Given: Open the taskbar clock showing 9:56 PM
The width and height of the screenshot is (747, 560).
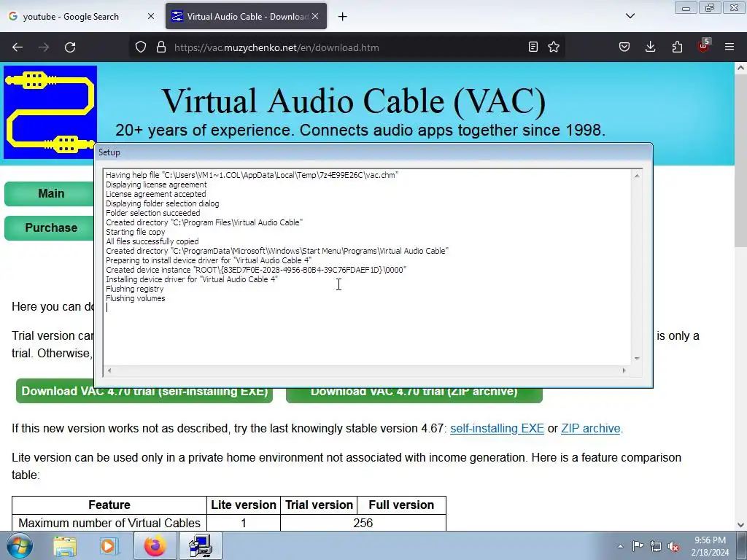Looking at the screenshot, I should pyautogui.click(x=710, y=546).
